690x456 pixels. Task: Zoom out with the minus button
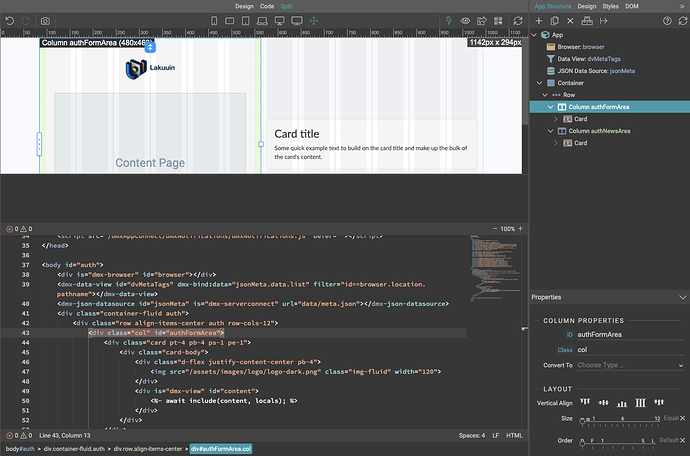[x=495, y=228]
